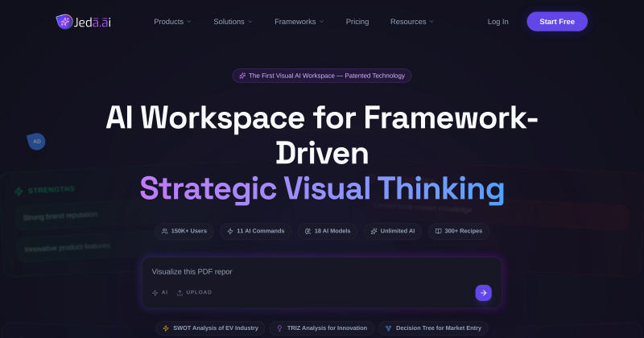
Task: Click the Unlimited AI text
Action: (398, 231)
